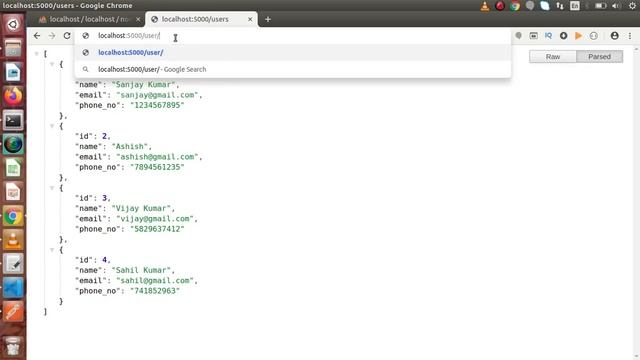
Task: Launch Firefox from the dock
Action: pyautogui.click(x=13, y=96)
